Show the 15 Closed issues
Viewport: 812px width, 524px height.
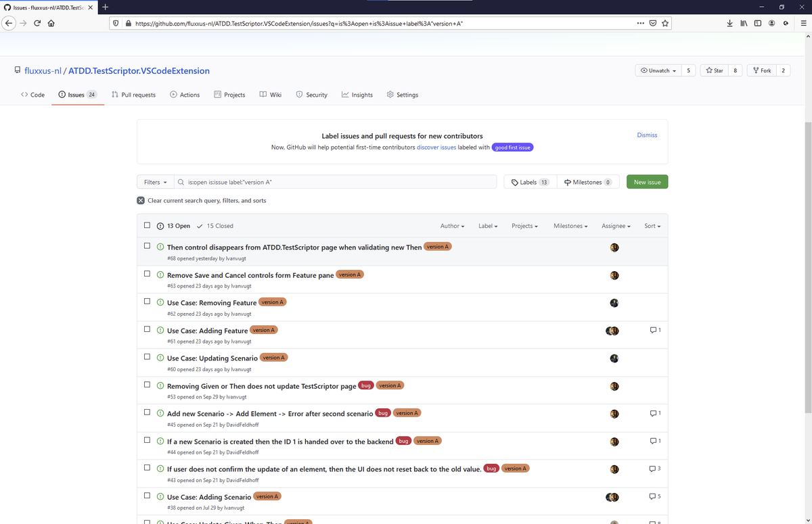215,226
